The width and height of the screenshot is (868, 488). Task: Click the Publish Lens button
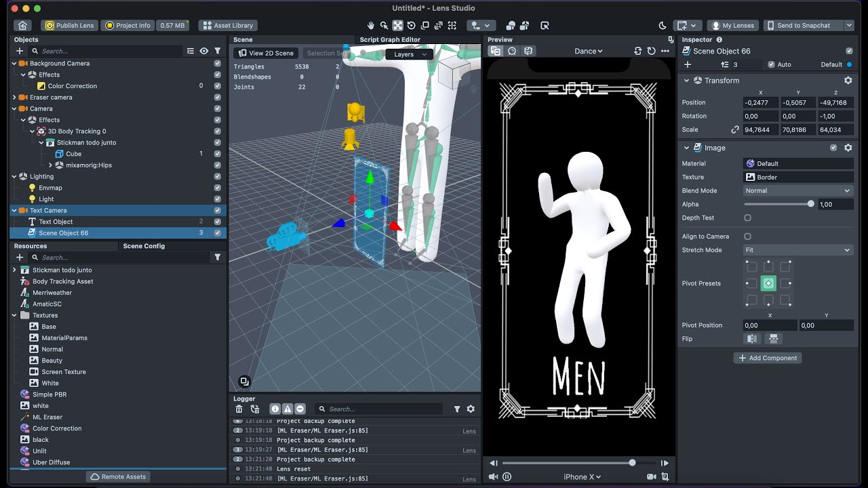coord(69,25)
